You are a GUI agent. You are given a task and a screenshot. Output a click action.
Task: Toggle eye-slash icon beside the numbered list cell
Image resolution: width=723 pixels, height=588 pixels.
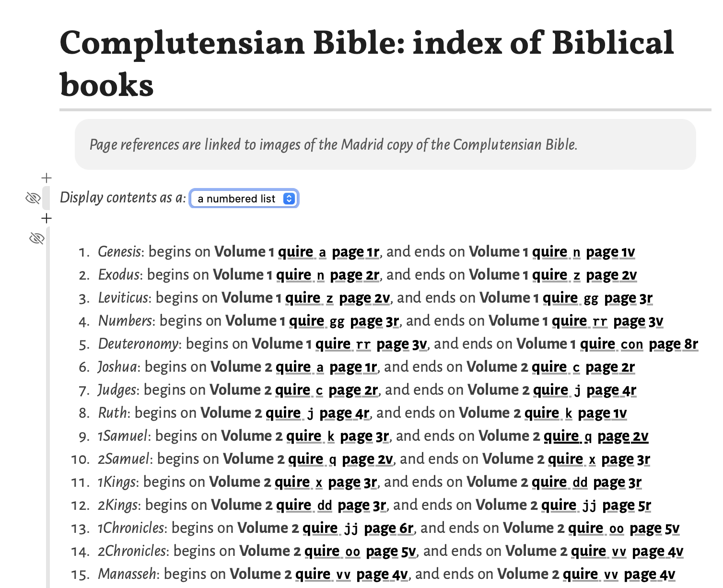[37, 238]
